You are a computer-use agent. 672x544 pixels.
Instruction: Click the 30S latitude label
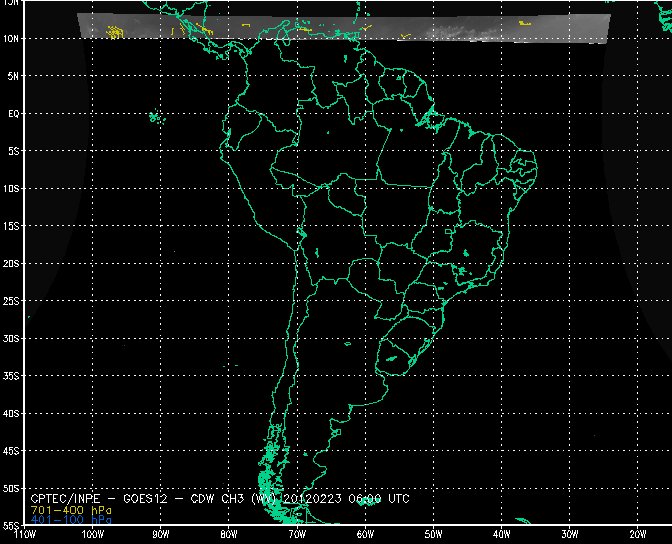click(x=11, y=339)
